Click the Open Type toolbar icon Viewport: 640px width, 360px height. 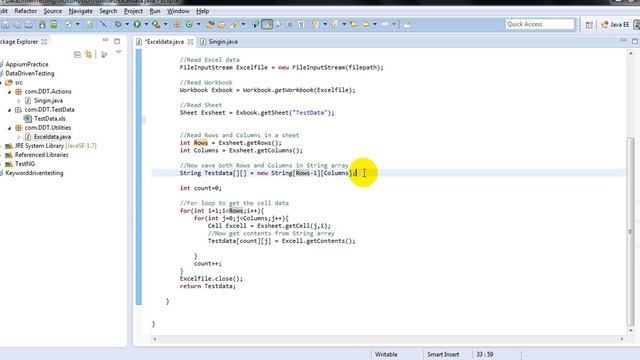point(210,24)
